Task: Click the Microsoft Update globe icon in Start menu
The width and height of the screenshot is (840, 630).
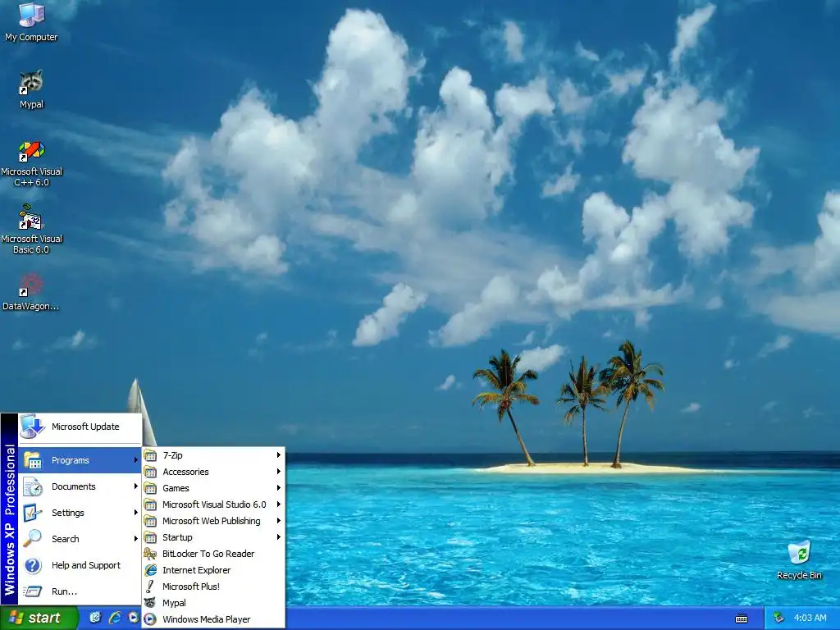Action: click(x=32, y=427)
